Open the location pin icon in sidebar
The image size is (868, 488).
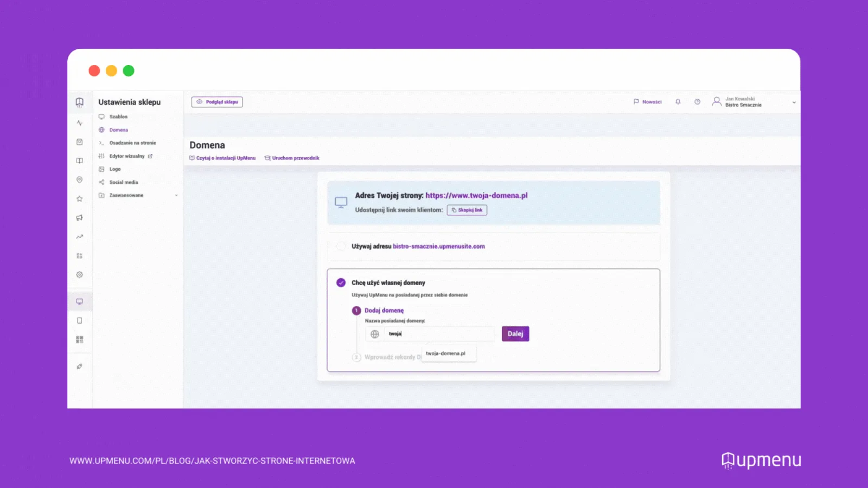[x=80, y=179]
